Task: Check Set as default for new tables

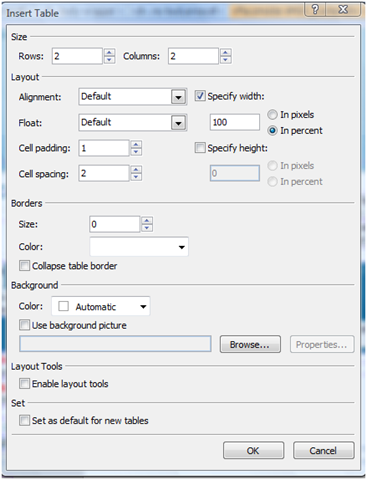Action: (24, 420)
